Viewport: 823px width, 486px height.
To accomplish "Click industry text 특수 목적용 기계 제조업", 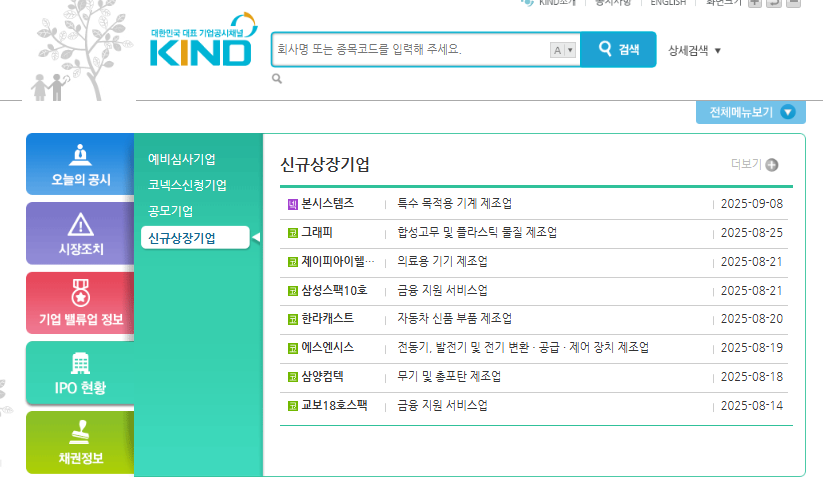I will point(455,203).
